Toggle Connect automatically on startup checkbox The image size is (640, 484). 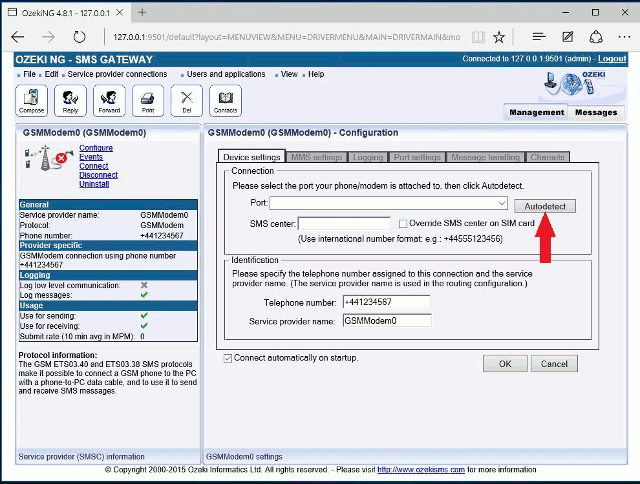tap(228, 358)
